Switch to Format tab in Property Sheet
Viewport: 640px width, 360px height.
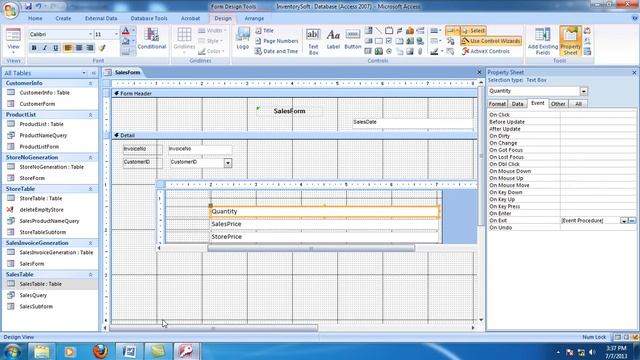coord(497,104)
